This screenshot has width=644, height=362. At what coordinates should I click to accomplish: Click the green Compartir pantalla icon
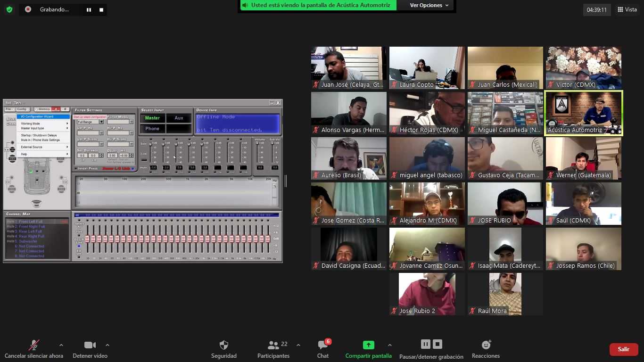pyautogui.click(x=368, y=345)
